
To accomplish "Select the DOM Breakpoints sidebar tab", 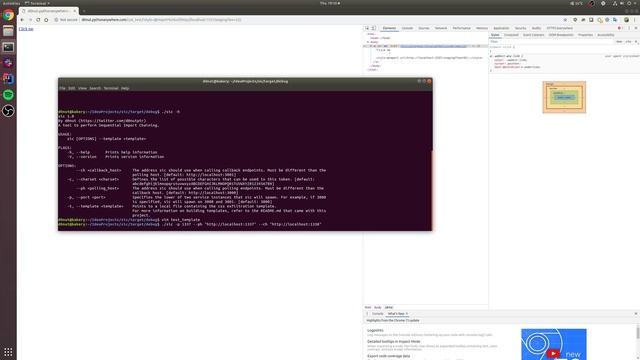I will 561,35.
